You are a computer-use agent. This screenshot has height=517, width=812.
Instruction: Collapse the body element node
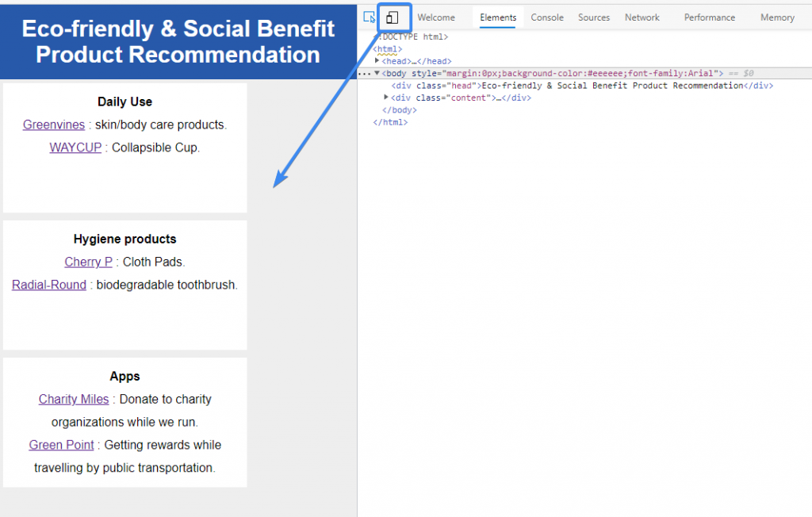[377, 73]
